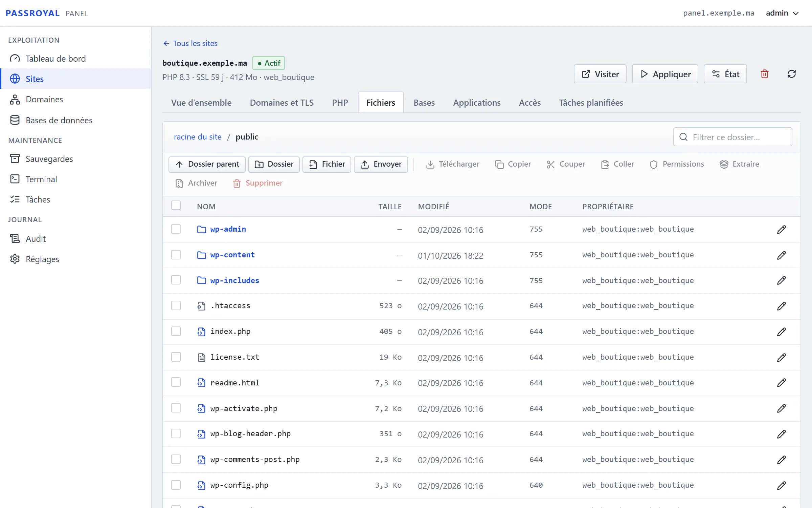Expand the admin user dropdown
The width and height of the screenshot is (812, 508).
(782, 13)
